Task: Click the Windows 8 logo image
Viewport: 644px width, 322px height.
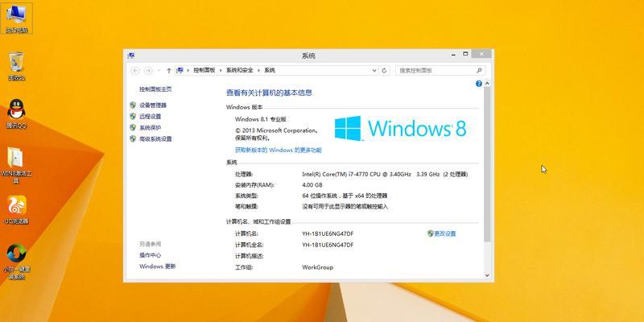Action: pyautogui.click(x=400, y=128)
